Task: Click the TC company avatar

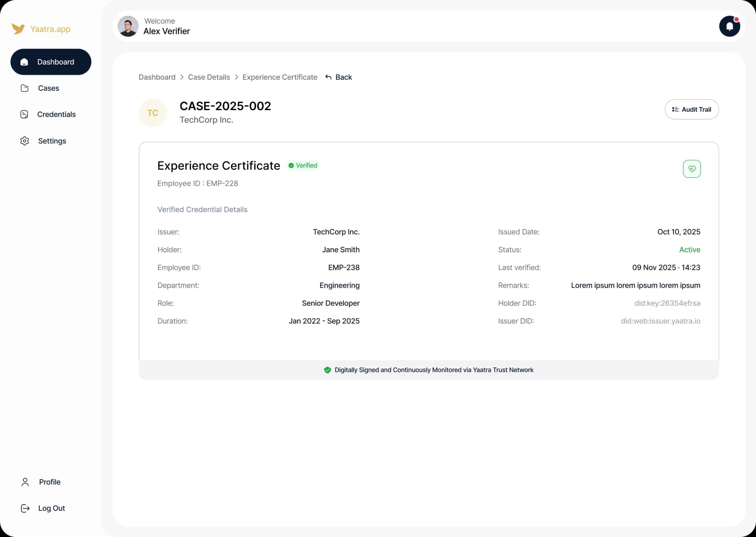Action: (x=153, y=113)
